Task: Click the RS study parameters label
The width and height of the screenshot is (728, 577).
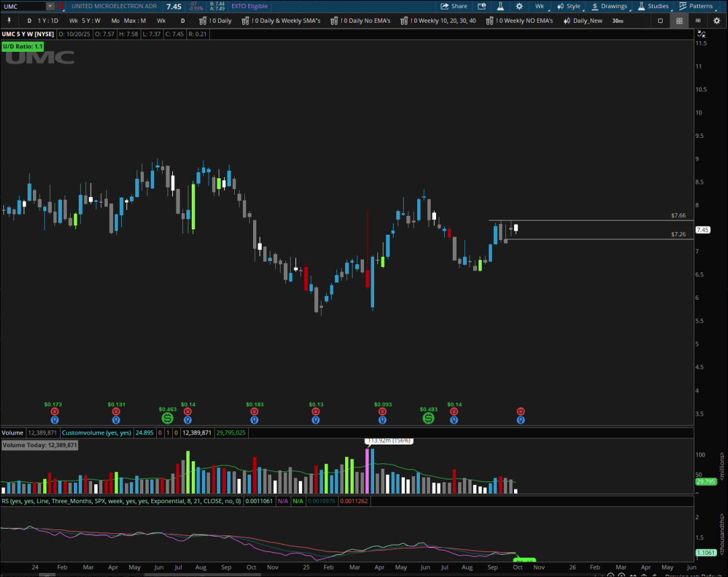Action: click(121, 501)
